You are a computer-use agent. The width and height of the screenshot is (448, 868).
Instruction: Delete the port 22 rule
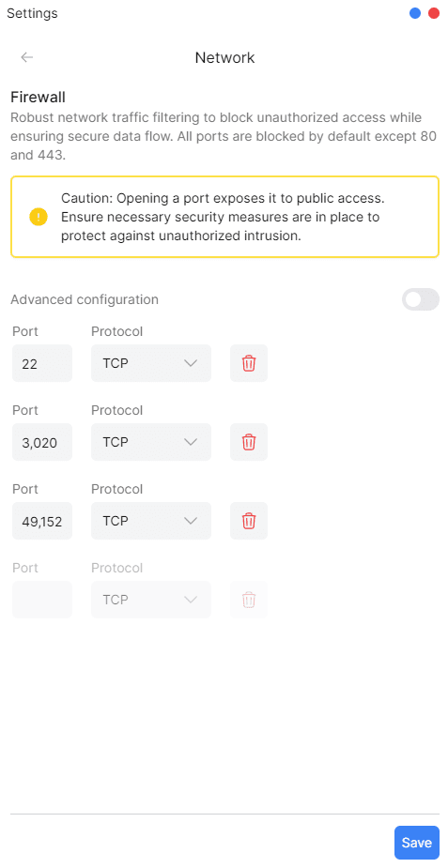[249, 363]
